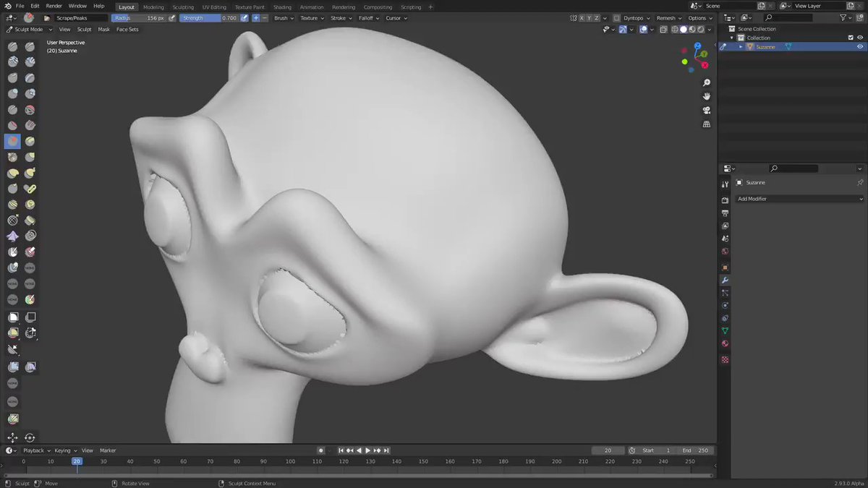Switch to the Sculpting workspace tab
Image resolution: width=868 pixels, height=488 pixels.
(x=183, y=7)
